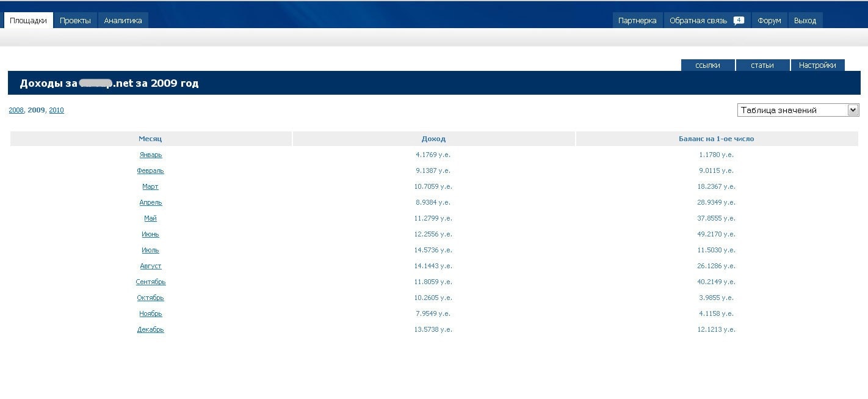
Task: Switch to year 2010
Action: [56, 110]
